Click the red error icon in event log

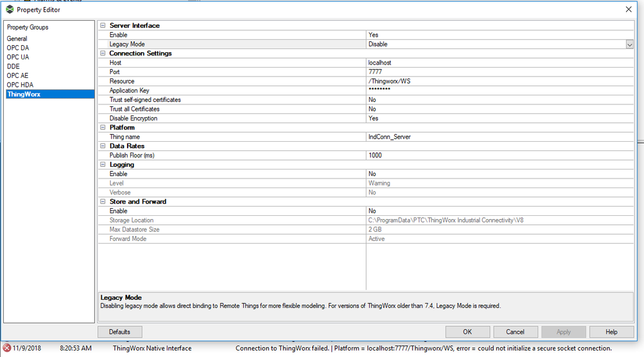7,349
